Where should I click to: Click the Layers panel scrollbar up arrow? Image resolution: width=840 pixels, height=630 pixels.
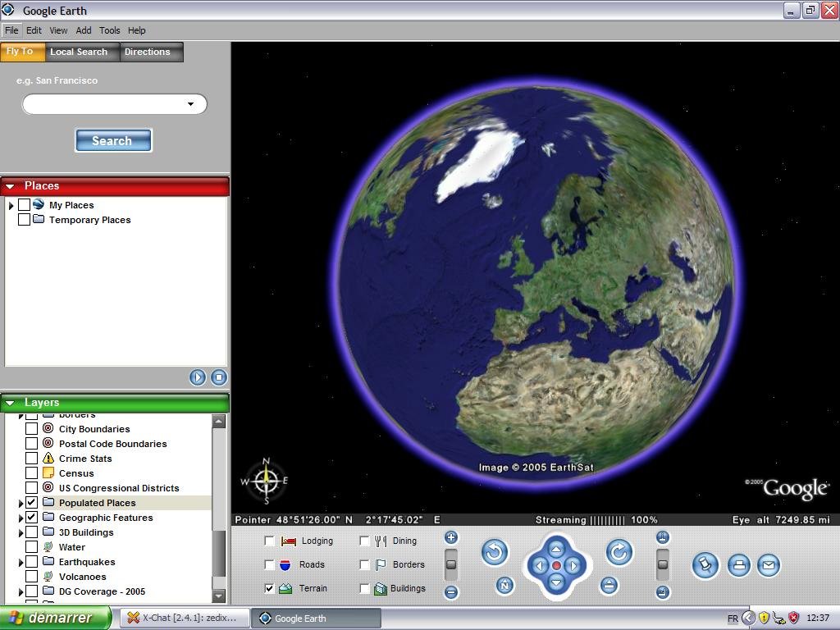(x=218, y=421)
